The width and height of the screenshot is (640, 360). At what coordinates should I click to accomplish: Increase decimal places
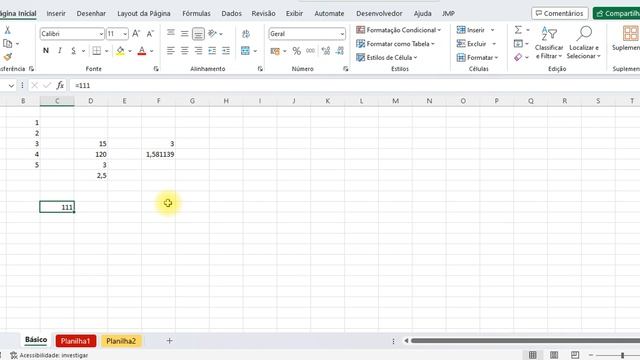[326, 51]
